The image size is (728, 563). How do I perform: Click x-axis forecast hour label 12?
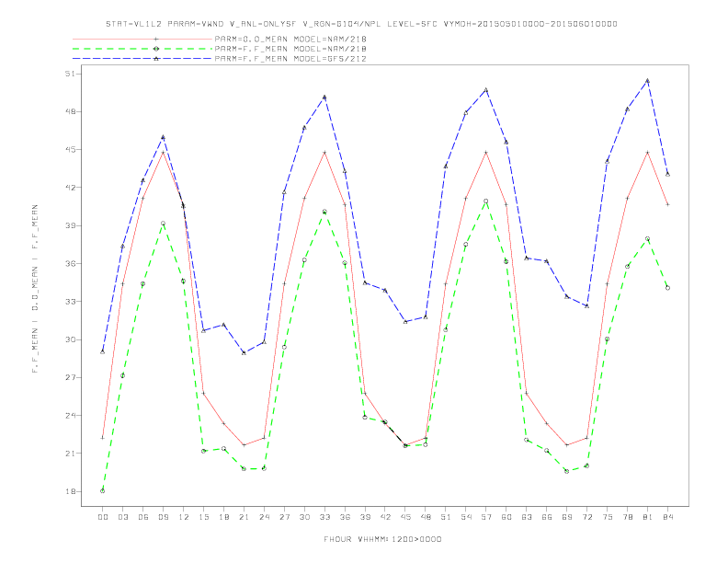click(184, 517)
